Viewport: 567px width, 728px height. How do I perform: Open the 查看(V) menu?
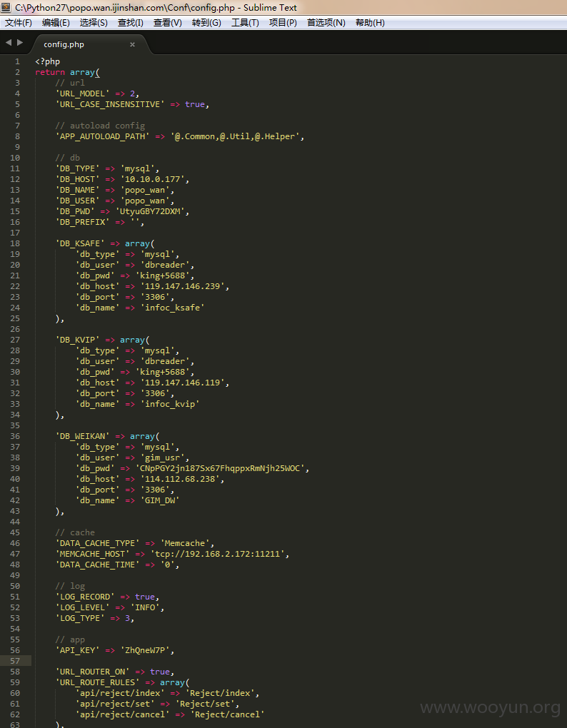pos(168,23)
